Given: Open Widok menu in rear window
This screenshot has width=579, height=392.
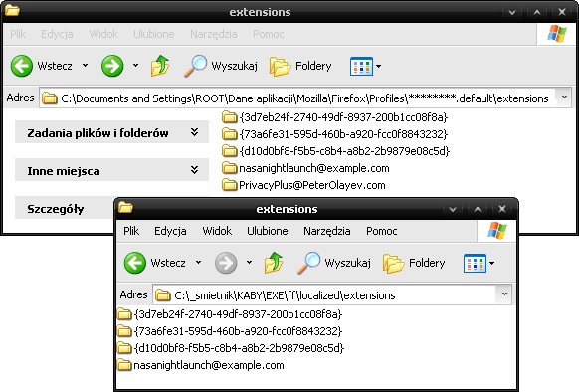Looking at the screenshot, I should click(103, 34).
